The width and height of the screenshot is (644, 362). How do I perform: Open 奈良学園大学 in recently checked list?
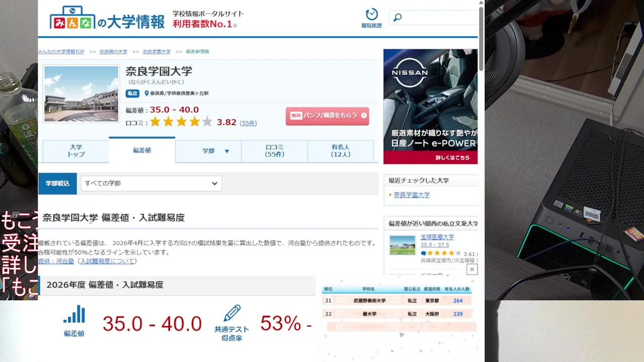(412, 195)
